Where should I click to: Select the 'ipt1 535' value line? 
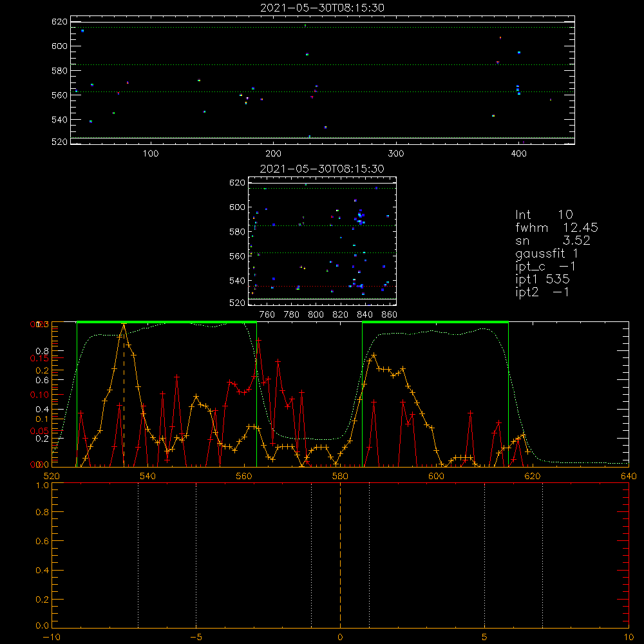coord(542,279)
